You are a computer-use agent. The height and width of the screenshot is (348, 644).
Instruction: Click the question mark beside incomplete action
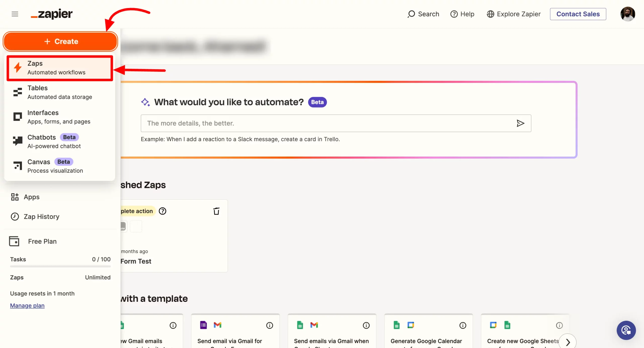163,211
